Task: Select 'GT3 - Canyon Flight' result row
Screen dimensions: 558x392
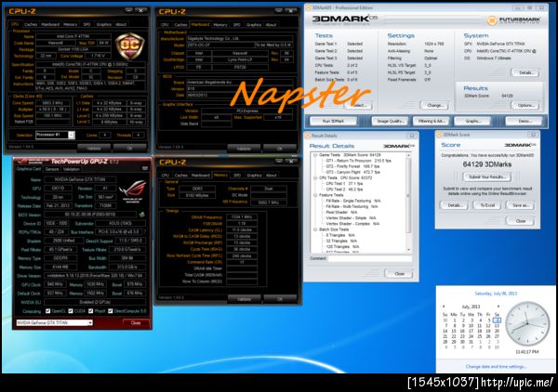Action: pos(352,172)
